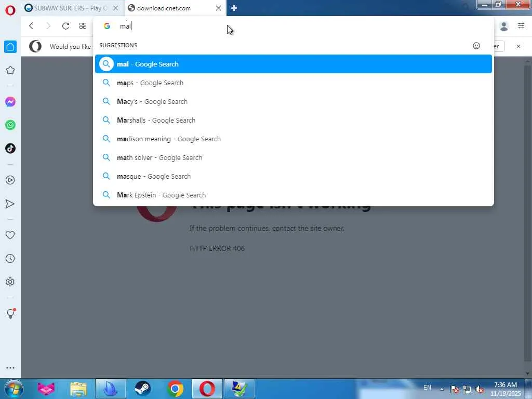Open Steam from the taskbar
The height and width of the screenshot is (399, 532).
click(143, 389)
